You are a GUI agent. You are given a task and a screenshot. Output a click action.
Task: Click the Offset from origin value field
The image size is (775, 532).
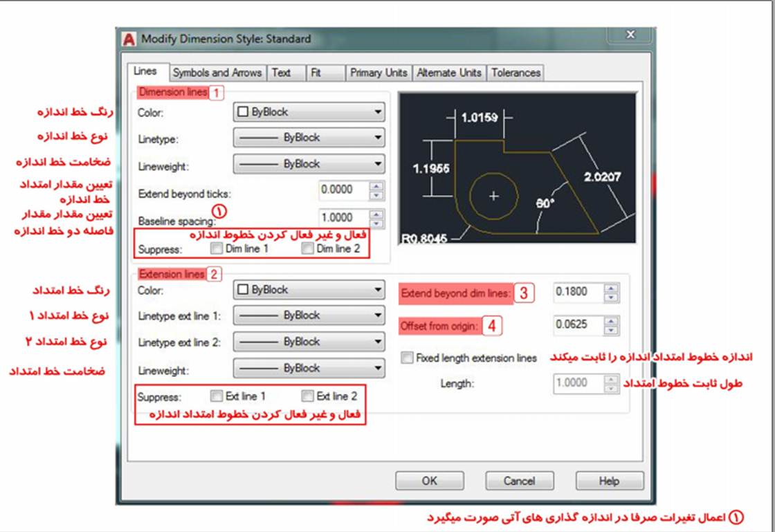(x=578, y=325)
